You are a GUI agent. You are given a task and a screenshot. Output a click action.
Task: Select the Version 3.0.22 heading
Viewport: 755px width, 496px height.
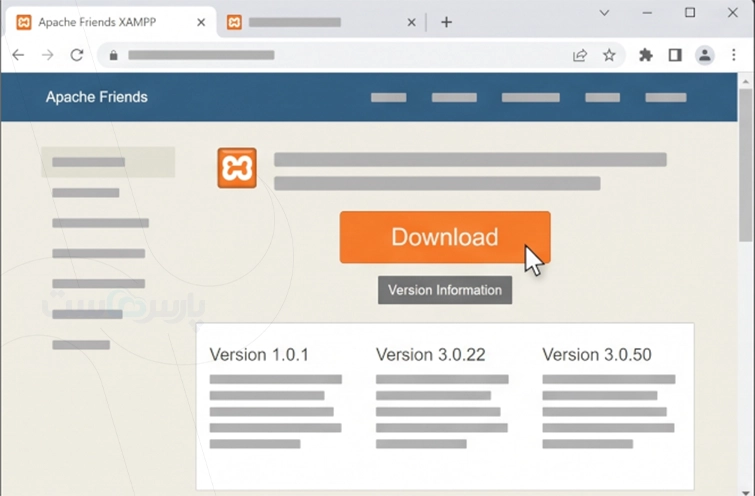(430, 354)
